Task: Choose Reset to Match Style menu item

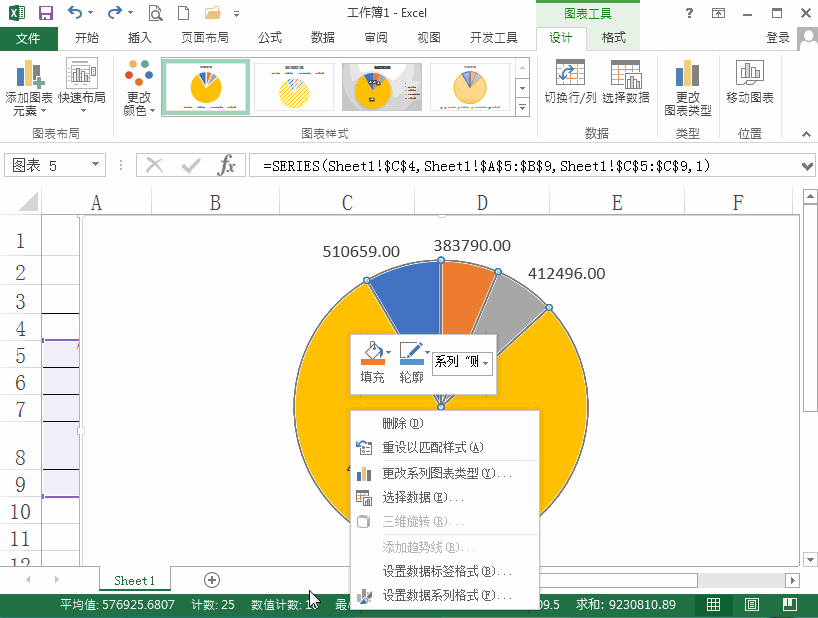Action: click(x=445, y=447)
